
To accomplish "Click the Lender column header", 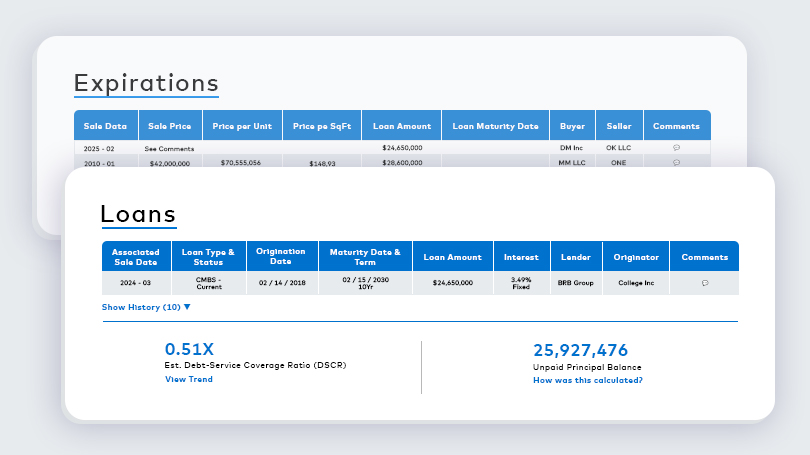I will pyautogui.click(x=576, y=256).
